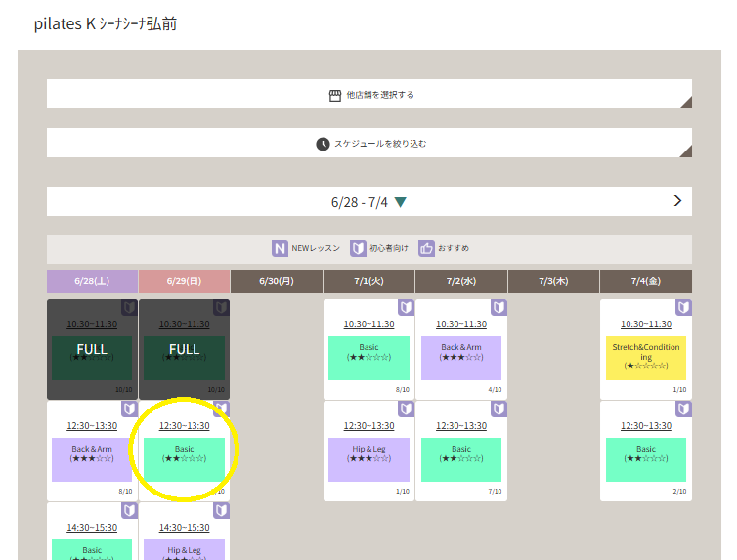Click the NEWレッスン legend N icon
Image resolution: width=737 pixels, height=560 pixels.
[280, 248]
